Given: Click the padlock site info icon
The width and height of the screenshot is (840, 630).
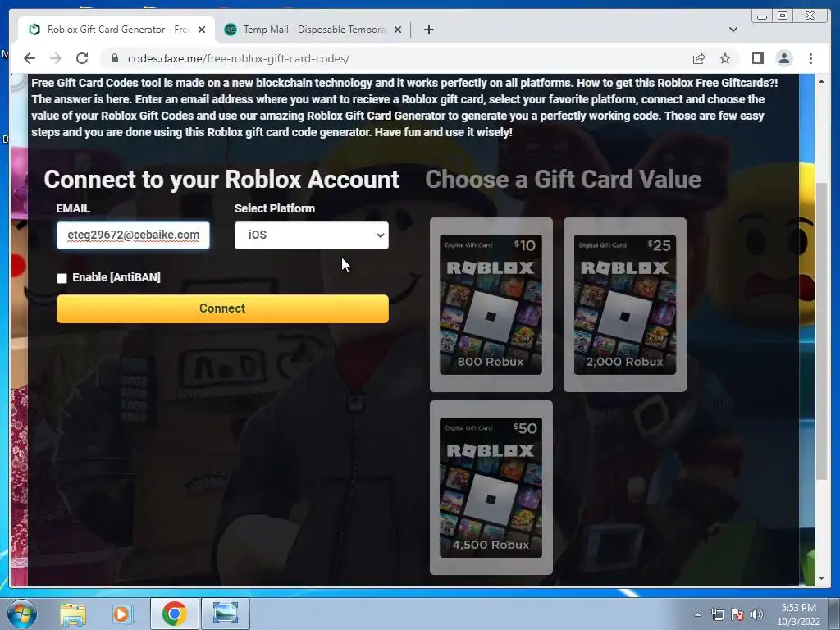Looking at the screenshot, I should (114, 58).
